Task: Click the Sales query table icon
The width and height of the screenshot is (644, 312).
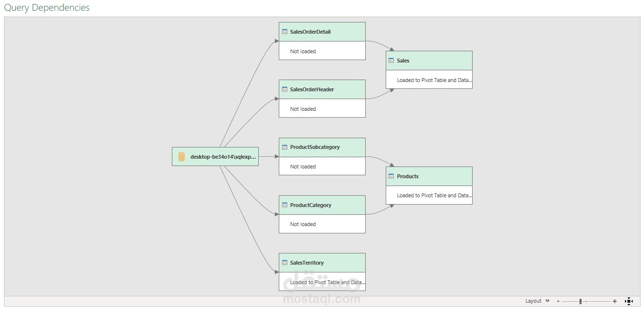Action: [392, 61]
